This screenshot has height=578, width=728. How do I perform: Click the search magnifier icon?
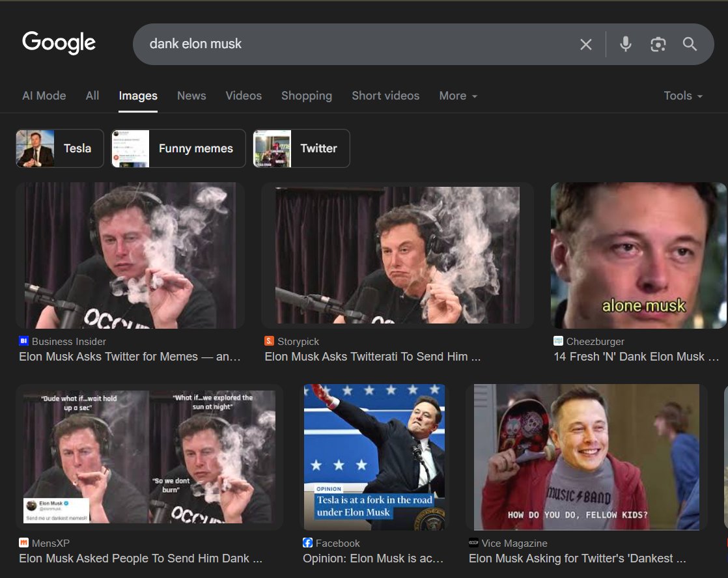690,44
